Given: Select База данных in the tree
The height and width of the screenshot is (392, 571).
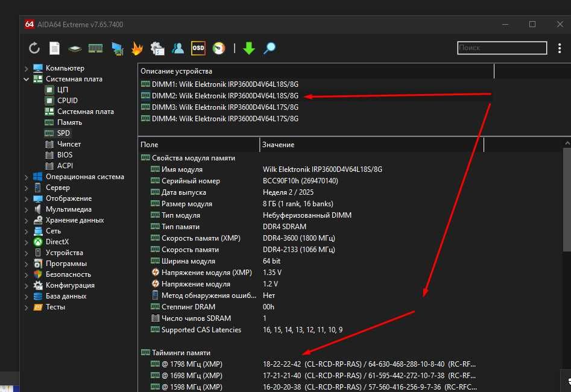Looking at the screenshot, I should pyautogui.click(x=66, y=296).
